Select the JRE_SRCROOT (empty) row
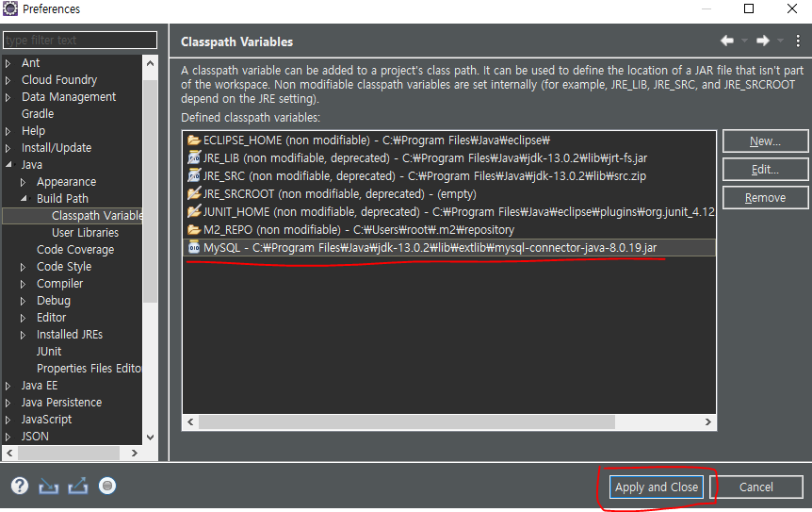 (x=449, y=194)
